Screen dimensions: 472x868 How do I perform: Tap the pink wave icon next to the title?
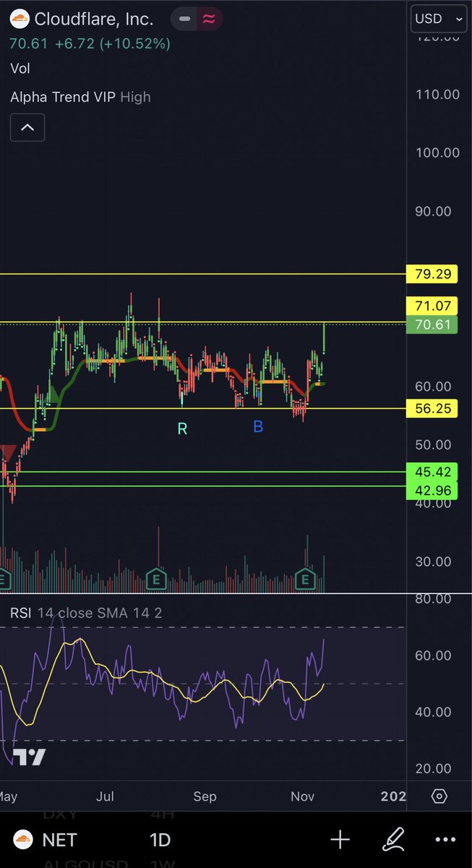(x=210, y=20)
